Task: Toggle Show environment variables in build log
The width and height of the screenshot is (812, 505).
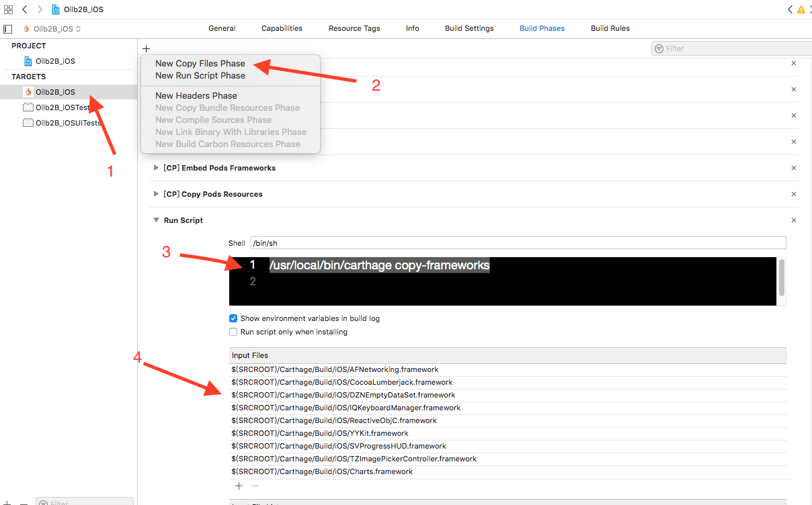Action: [233, 318]
